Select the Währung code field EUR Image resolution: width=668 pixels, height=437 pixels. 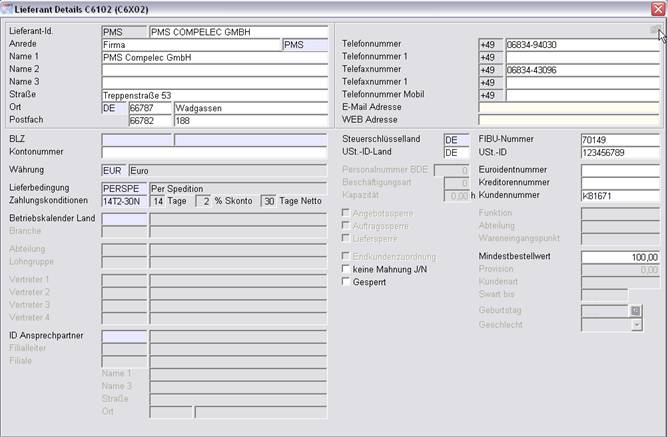(113, 170)
